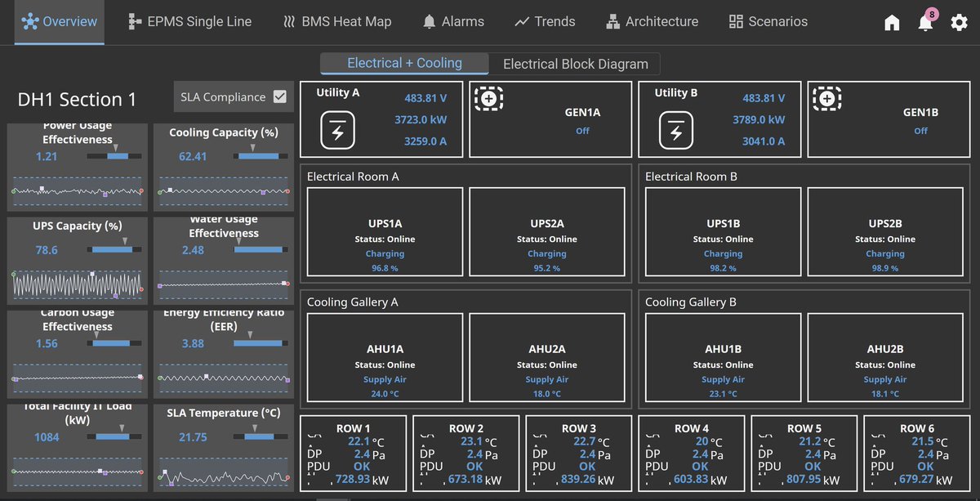Switch to the Overview tab
This screenshot has width=980, height=501.
coord(60,22)
